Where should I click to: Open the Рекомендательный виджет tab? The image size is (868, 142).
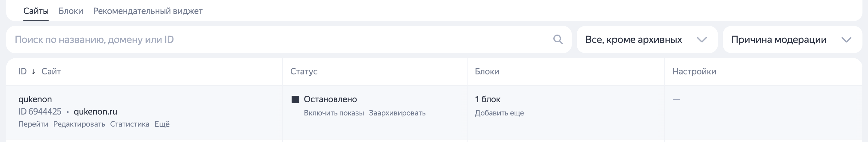click(148, 11)
